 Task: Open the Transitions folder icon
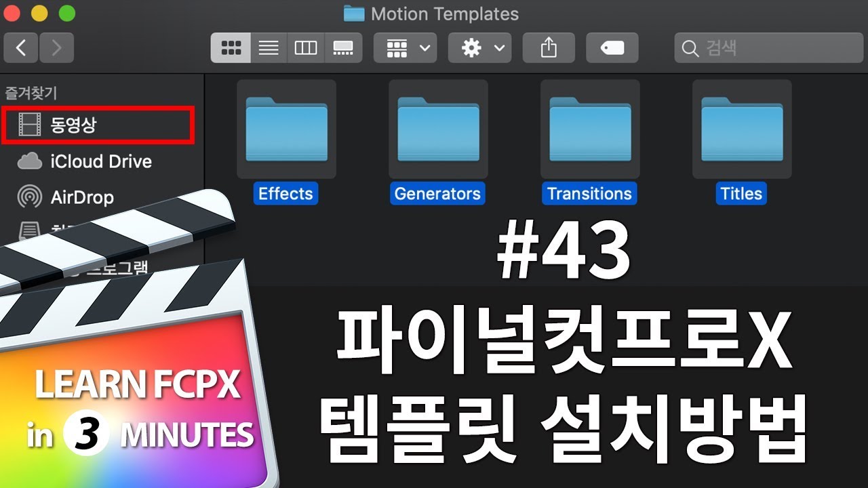point(590,129)
